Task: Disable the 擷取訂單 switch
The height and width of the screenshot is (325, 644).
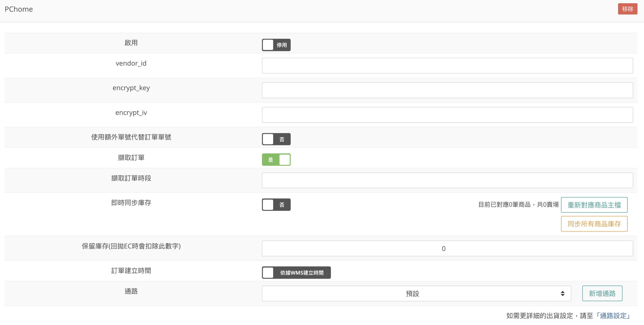Action: (x=276, y=160)
